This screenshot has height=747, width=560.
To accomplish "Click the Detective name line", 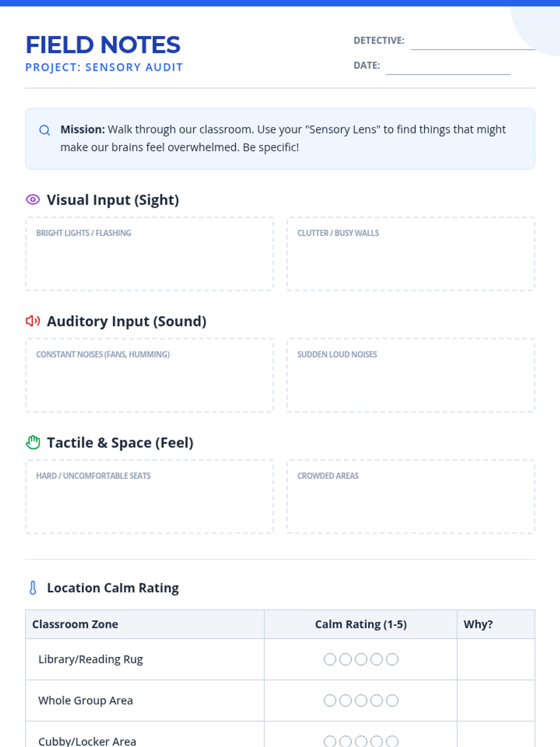I will [472, 43].
